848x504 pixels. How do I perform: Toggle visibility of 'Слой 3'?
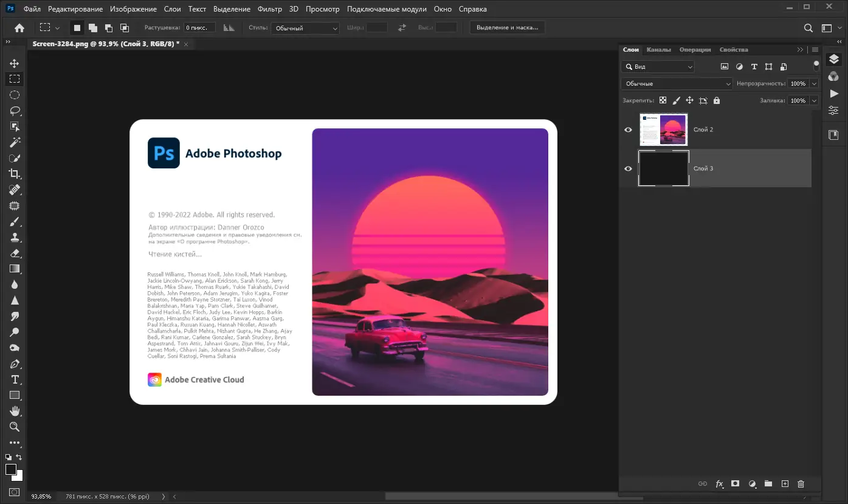(x=628, y=168)
